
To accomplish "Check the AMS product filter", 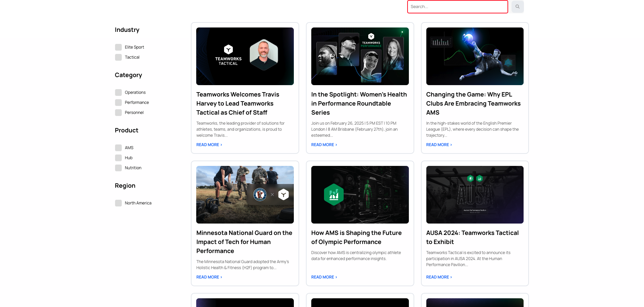I will (118, 147).
